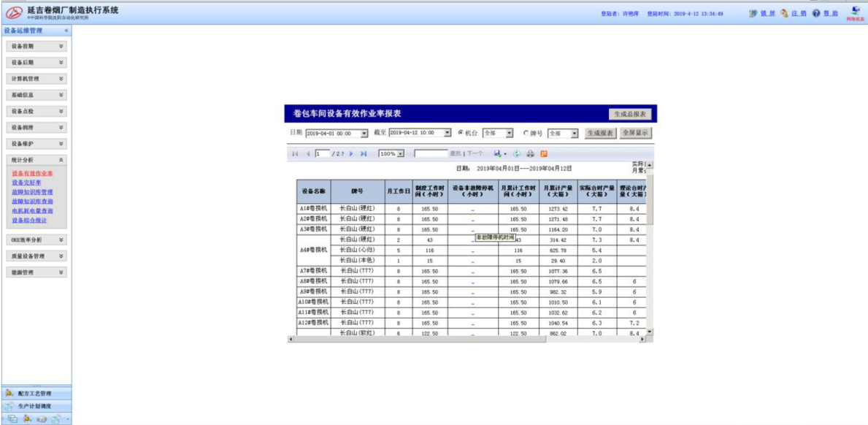Expand the 设备后期 section
This screenshot has width=868, height=425.
37,63
